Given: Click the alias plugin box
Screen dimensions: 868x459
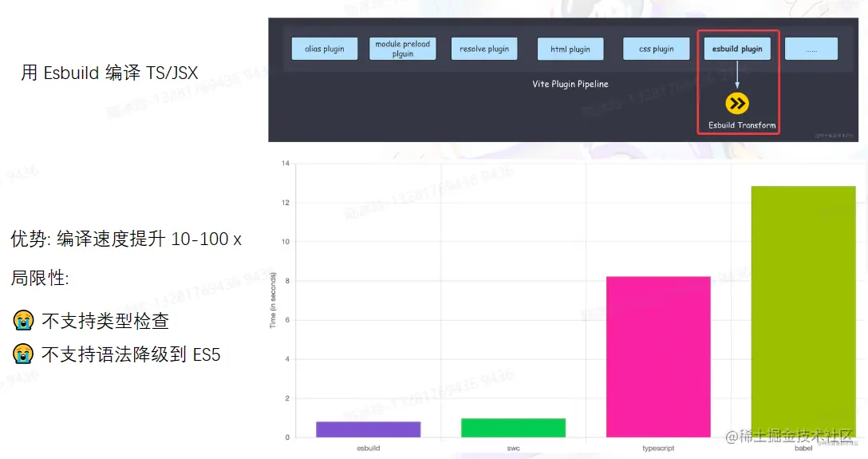Looking at the screenshot, I should (x=325, y=49).
